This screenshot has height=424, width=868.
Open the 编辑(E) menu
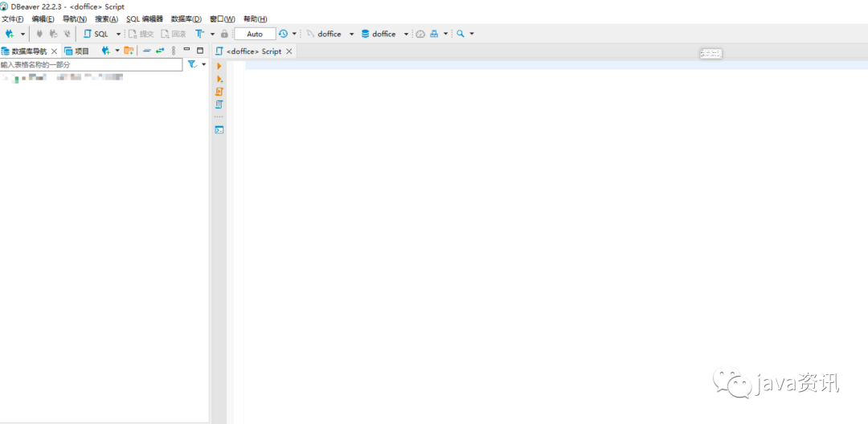tap(43, 18)
